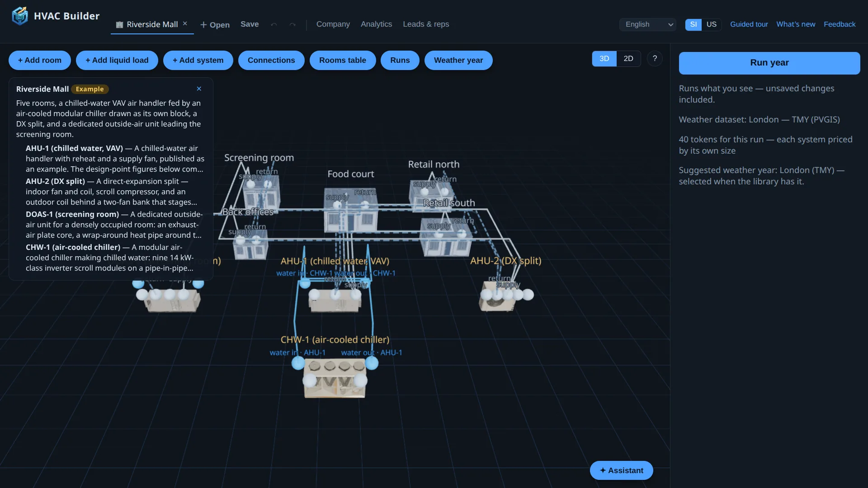Click the HVAC Builder logo icon
868x488 pixels.
tap(20, 16)
